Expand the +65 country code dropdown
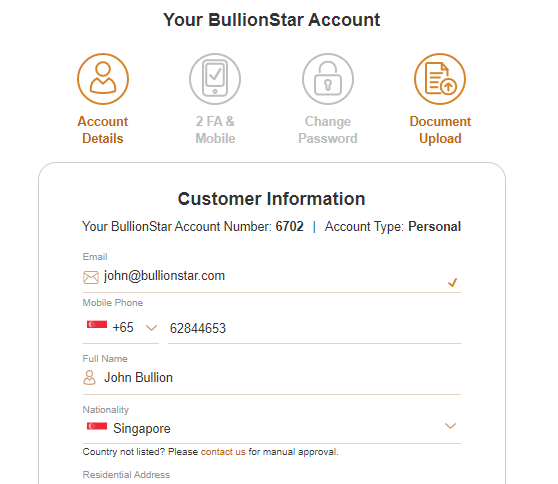The width and height of the screenshot is (558, 484). coord(121,327)
